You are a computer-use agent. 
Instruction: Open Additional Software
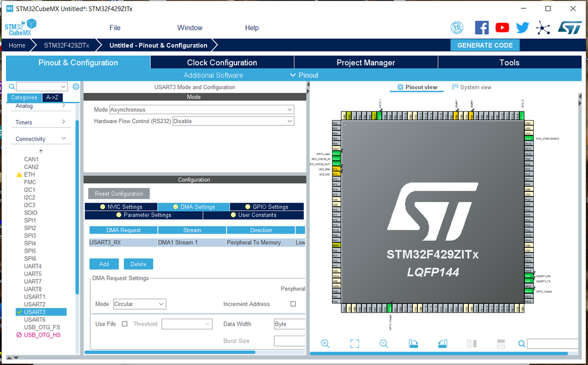coord(213,75)
